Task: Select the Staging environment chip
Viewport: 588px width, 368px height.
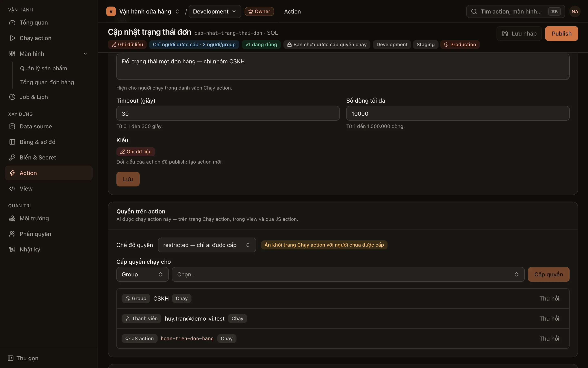Action: pos(425,45)
